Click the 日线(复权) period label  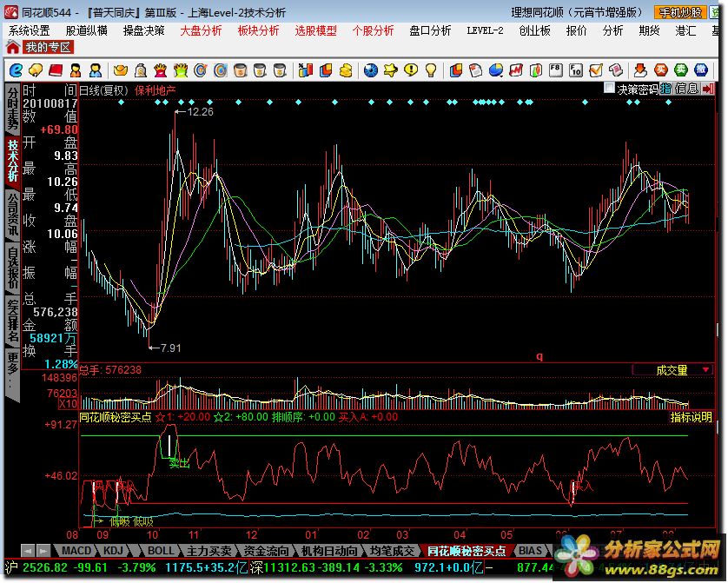pyautogui.click(x=103, y=90)
